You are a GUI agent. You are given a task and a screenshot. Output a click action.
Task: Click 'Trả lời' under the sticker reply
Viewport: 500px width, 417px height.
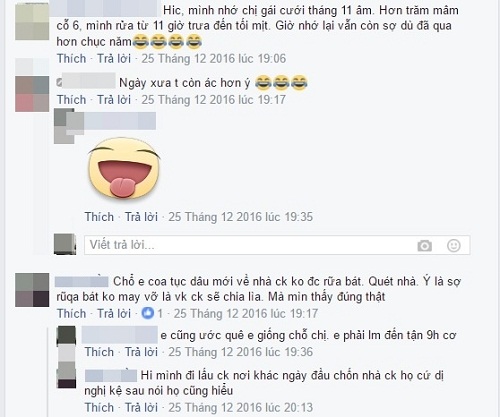pyautogui.click(x=141, y=217)
